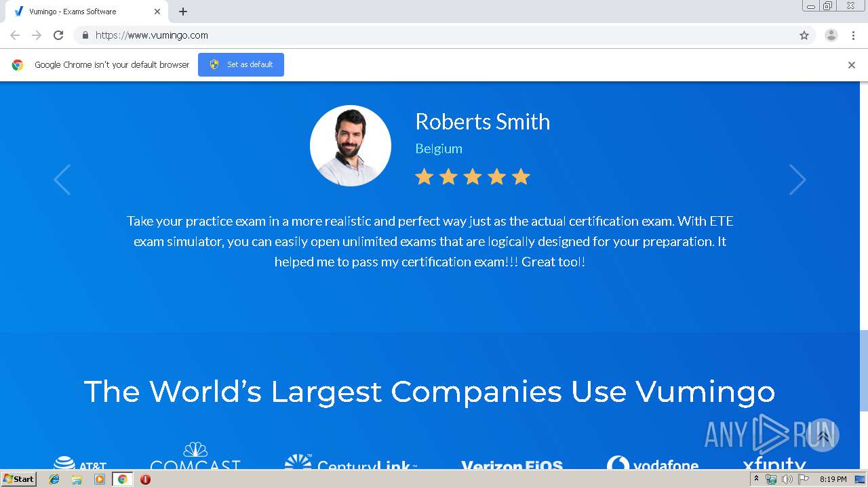The height and width of the screenshot is (488, 868).
Task: Click the Chrome taskbar button
Action: coord(122,479)
